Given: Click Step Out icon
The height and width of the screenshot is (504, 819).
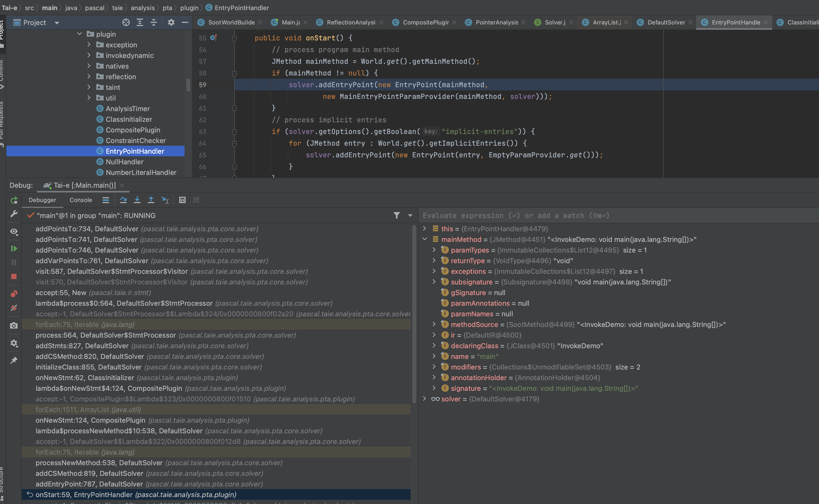Looking at the screenshot, I should click(x=151, y=200).
